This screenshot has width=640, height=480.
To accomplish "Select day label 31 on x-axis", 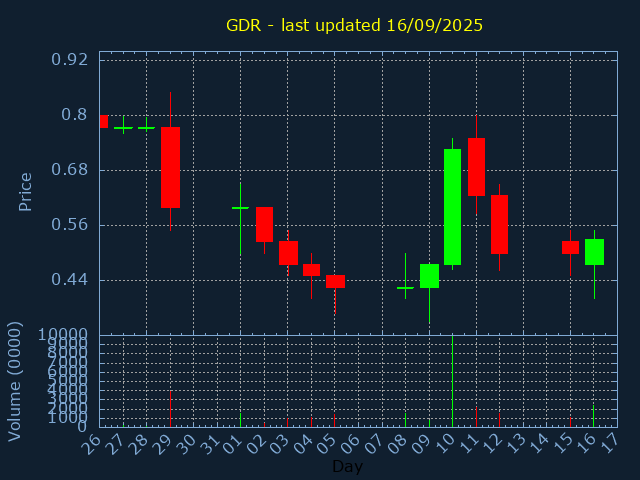I will point(209,444).
